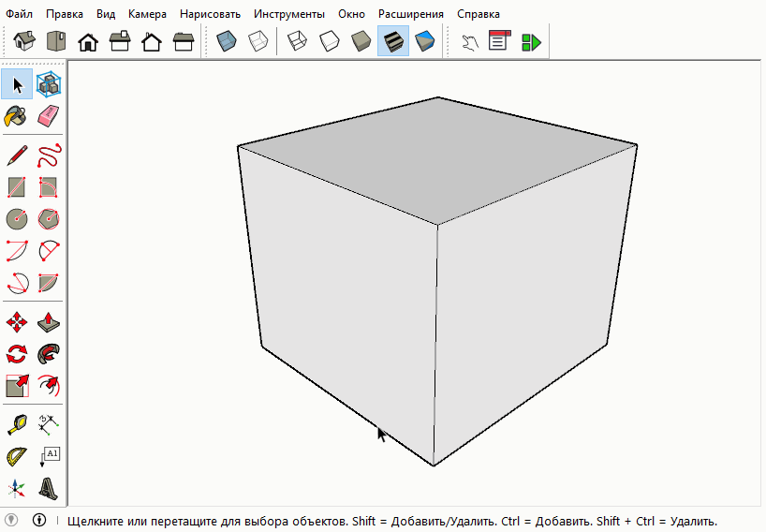Open the Вид menu

pyautogui.click(x=106, y=14)
